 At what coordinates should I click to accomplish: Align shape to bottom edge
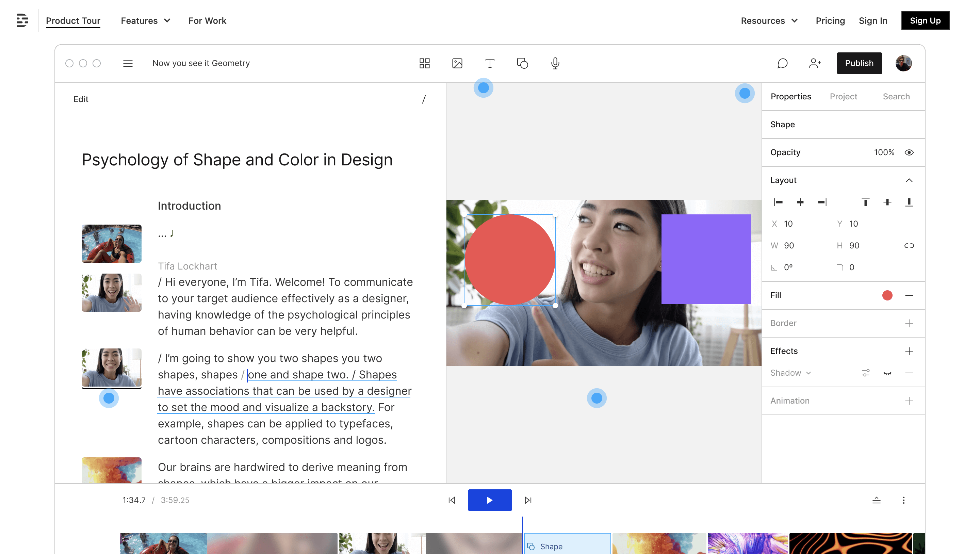pyautogui.click(x=909, y=202)
